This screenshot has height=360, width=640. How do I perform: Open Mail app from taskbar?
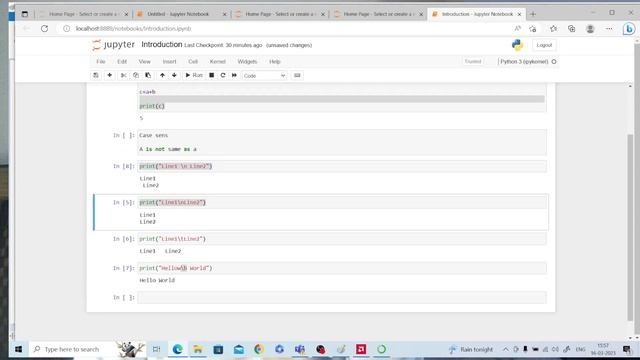point(239,349)
